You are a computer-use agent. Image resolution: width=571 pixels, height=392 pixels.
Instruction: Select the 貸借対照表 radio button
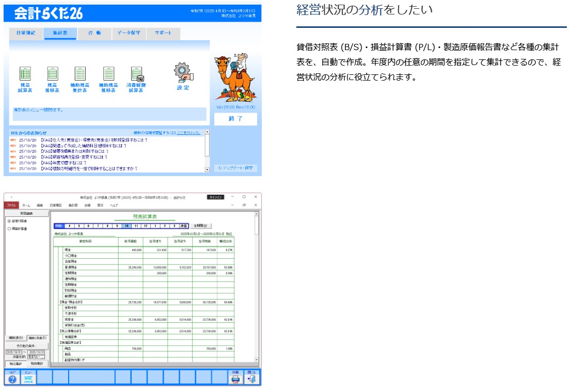point(9,221)
